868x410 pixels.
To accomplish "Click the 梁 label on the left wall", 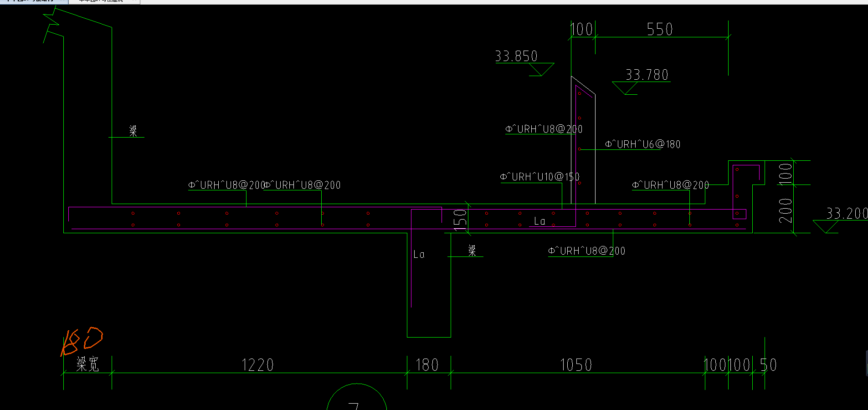I will (x=133, y=131).
